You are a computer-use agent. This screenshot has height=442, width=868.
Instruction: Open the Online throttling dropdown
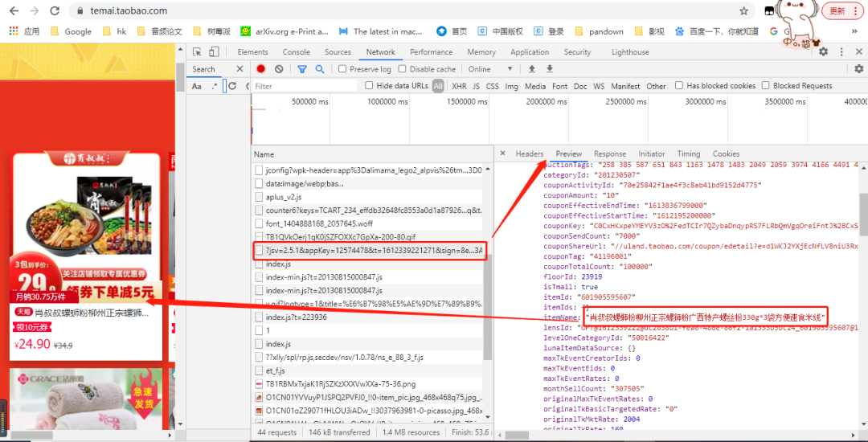[x=490, y=69]
